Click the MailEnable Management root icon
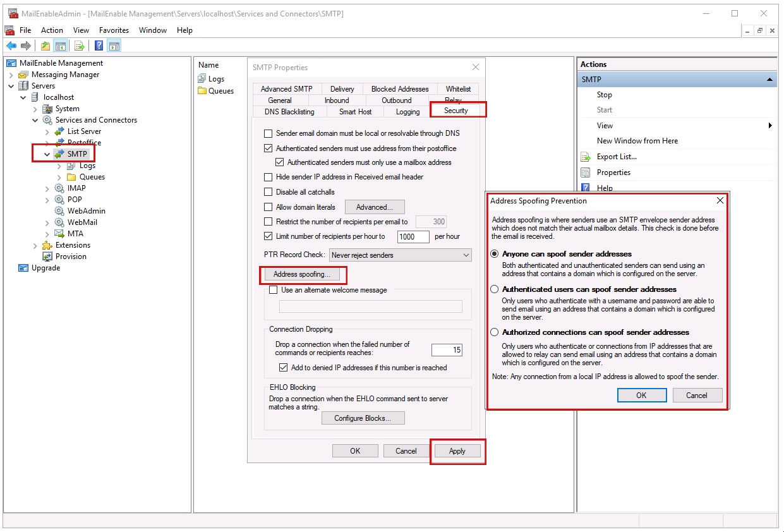The image size is (784, 532). click(x=11, y=63)
